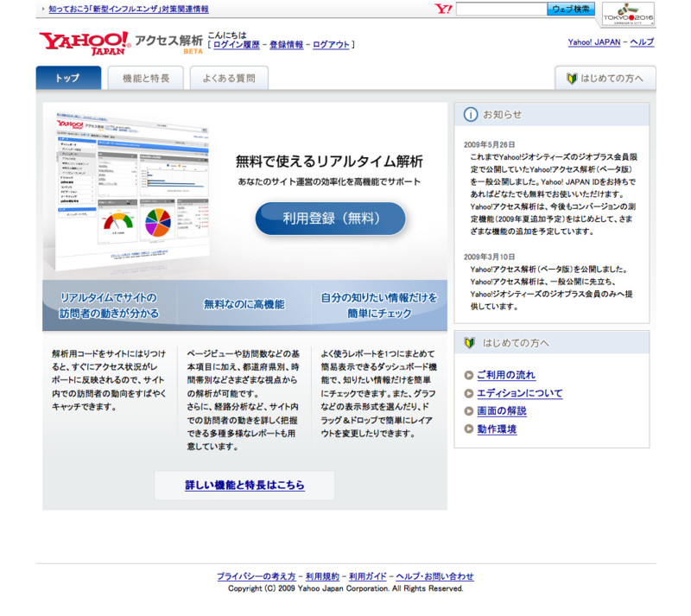Screen dimensions: 691x616
Task: Click the information icon beside お知らせ
Action: click(x=470, y=115)
